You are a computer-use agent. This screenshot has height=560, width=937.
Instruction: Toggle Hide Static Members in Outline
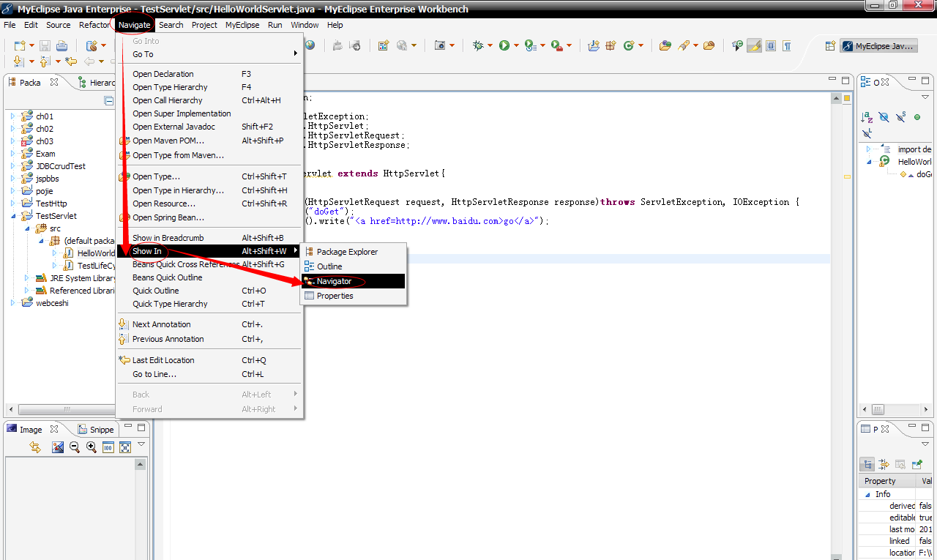(900, 117)
